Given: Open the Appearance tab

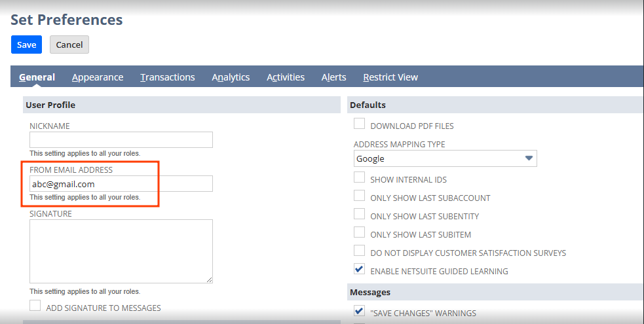Looking at the screenshot, I should [98, 77].
